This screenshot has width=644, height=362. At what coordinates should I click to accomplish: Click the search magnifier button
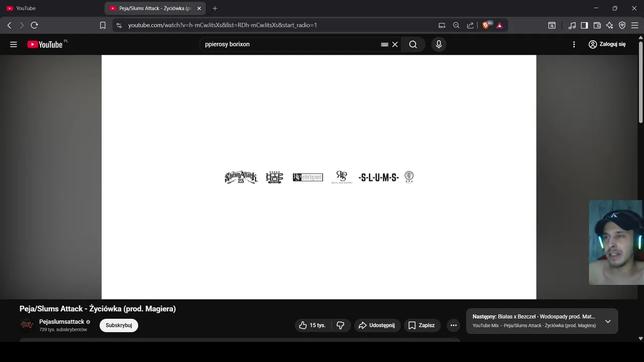413,44
